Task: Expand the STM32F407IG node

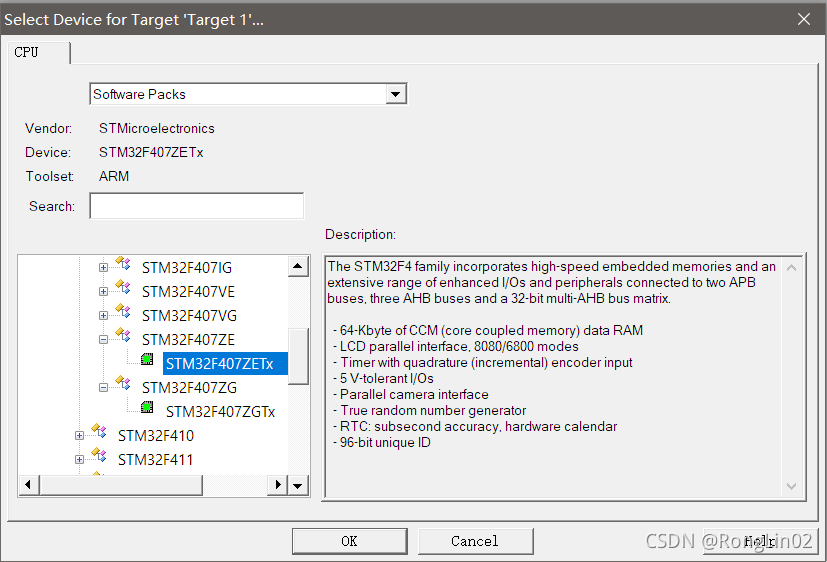Action: click(x=103, y=267)
